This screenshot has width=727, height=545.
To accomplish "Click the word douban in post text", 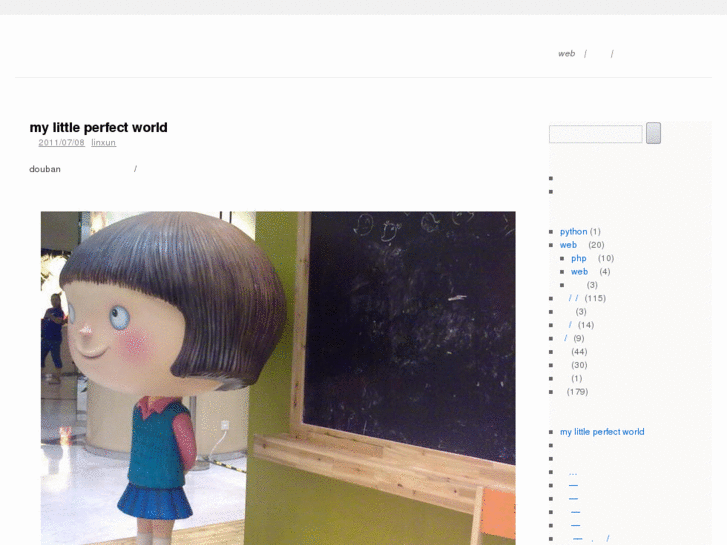I will [x=45, y=169].
